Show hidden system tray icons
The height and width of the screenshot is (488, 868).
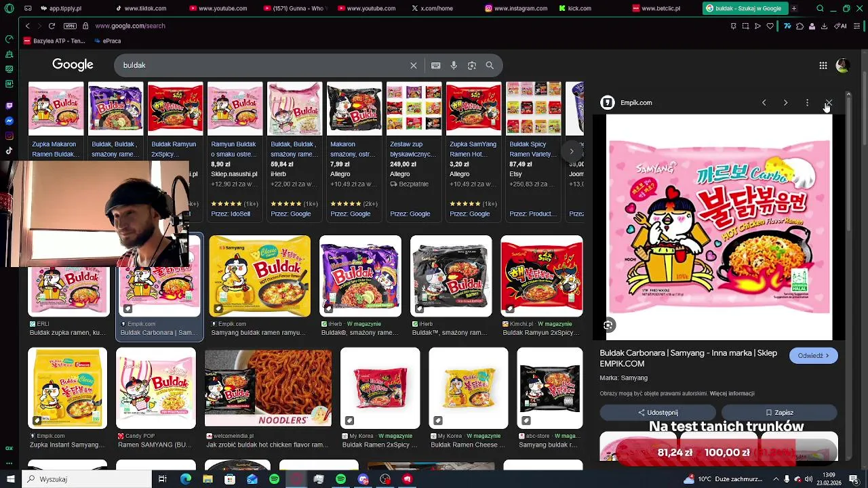coord(777,479)
